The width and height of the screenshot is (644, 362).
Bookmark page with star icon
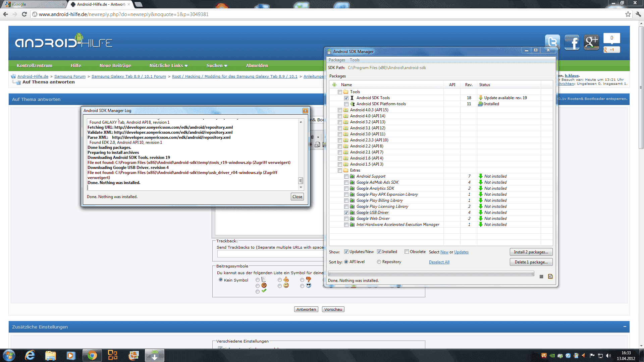628,14
